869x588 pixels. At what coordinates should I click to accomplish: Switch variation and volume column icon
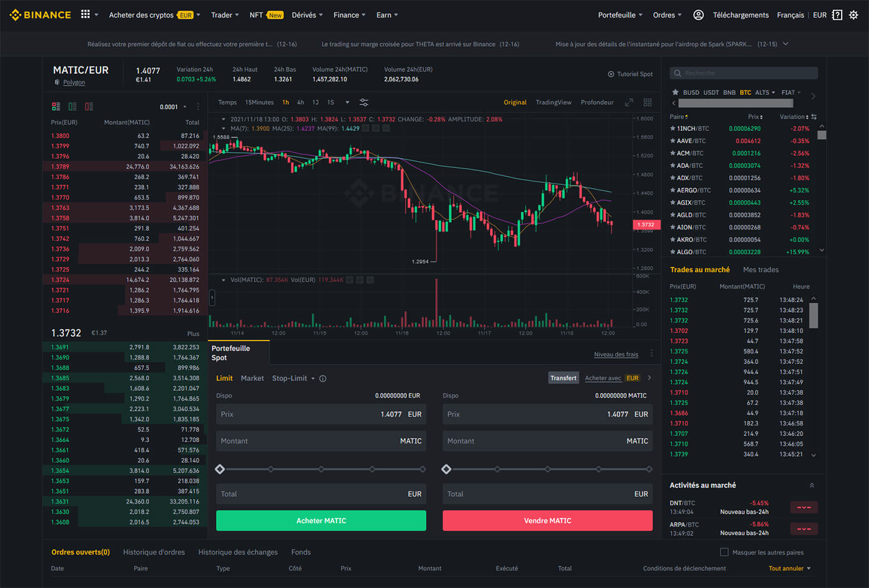pyautogui.click(x=814, y=117)
